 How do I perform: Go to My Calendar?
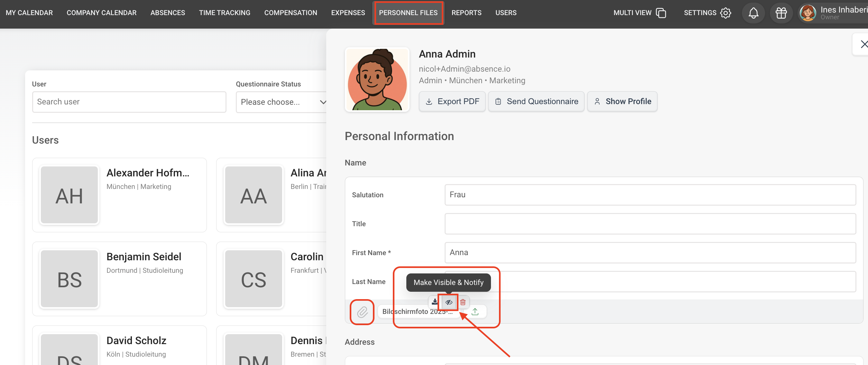[x=29, y=13]
